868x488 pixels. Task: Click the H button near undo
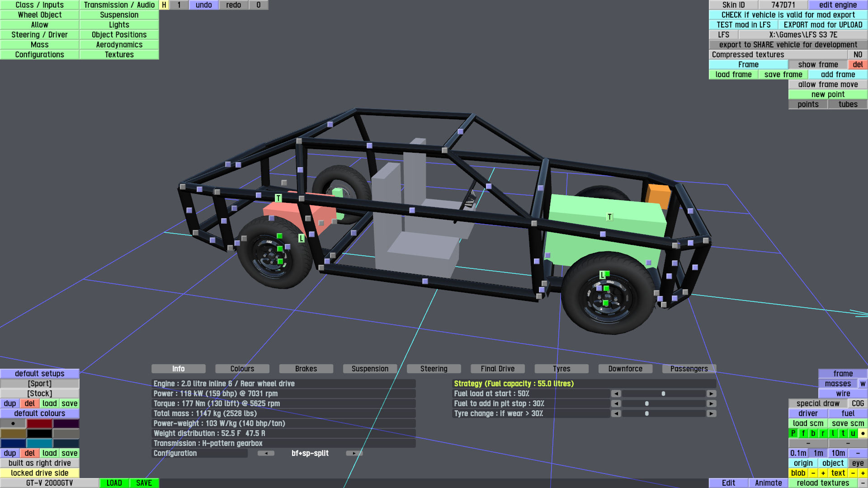point(164,5)
